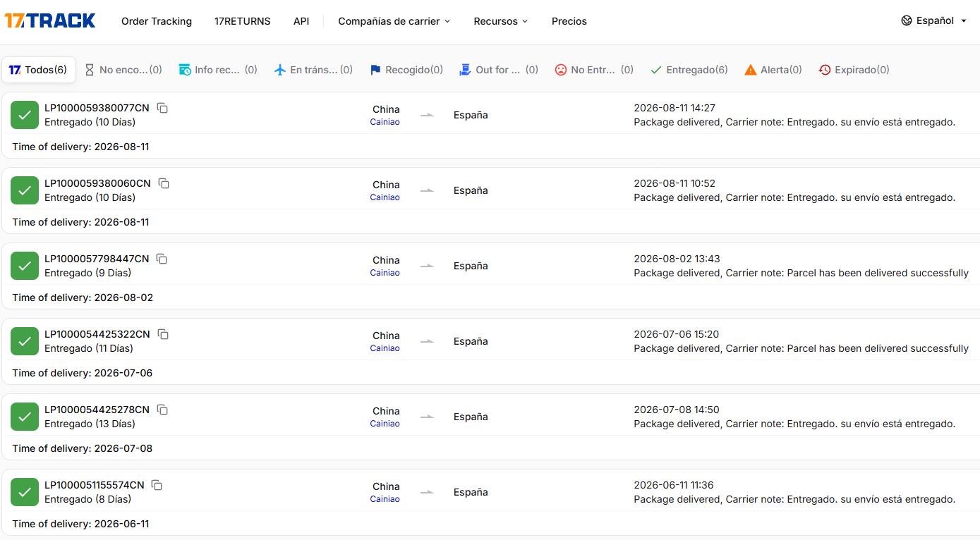Copy tracking number LP1000051155574CN
The width and height of the screenshot is (980, 540).
tap(157, 485)
